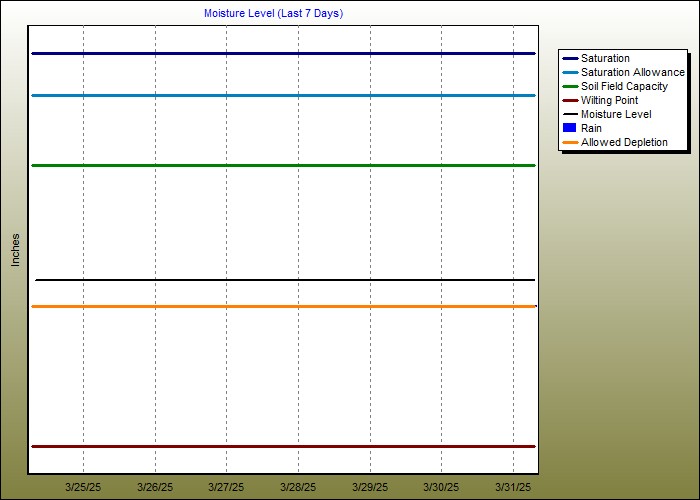Click the chart title Moisture Level (Last 7 Days)

[273, 13]
